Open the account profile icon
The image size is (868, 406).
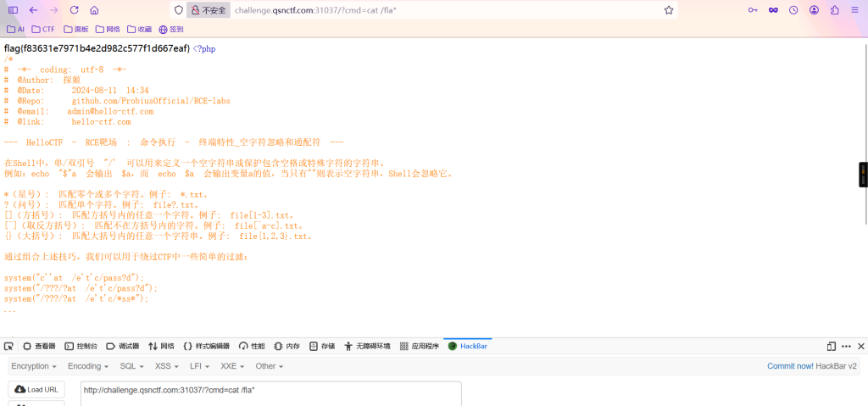(815, 10)
